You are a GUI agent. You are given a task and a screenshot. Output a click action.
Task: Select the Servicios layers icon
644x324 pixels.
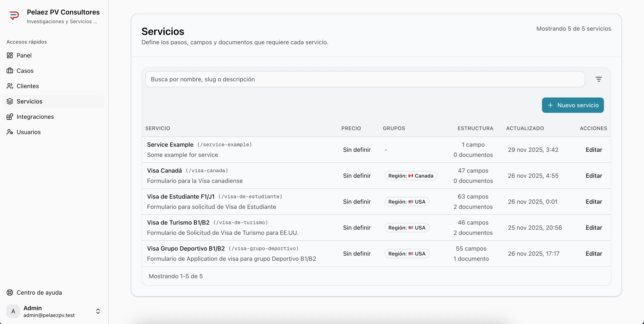[10, 101]
